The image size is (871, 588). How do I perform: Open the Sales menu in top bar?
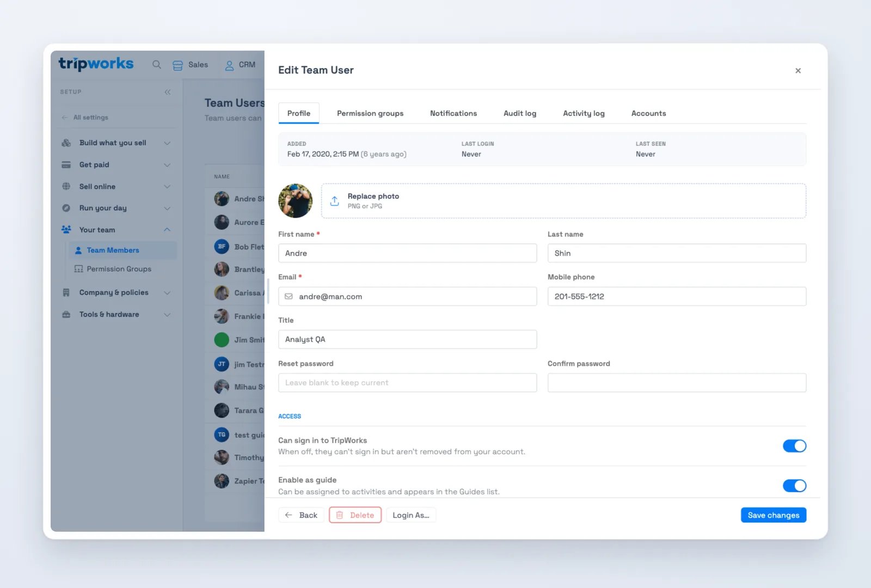pyautogui.click(x=190, y=65)
